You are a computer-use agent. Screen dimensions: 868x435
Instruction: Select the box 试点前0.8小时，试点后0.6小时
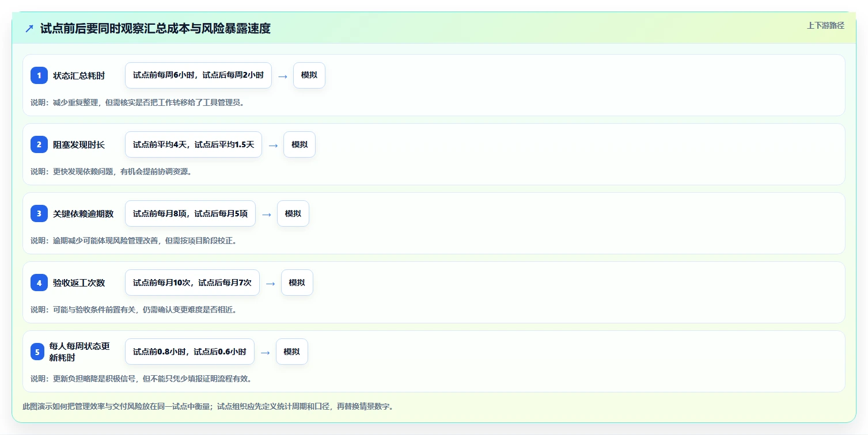click(x=189, y=352)
